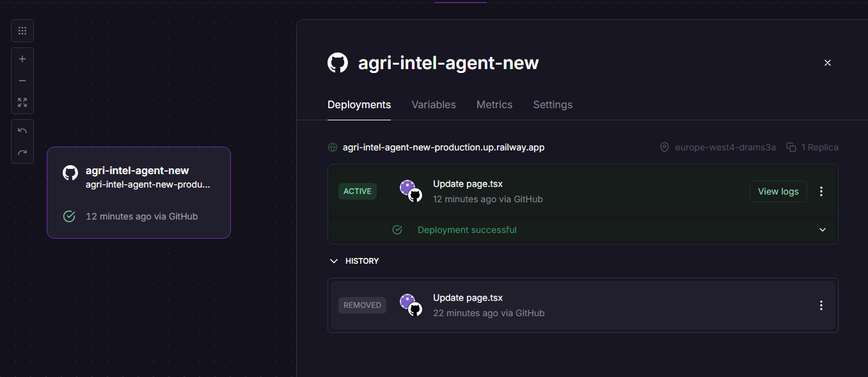Open the three-dot menu for the active deployment
The image size is (868, 377).
click(822, 191)
